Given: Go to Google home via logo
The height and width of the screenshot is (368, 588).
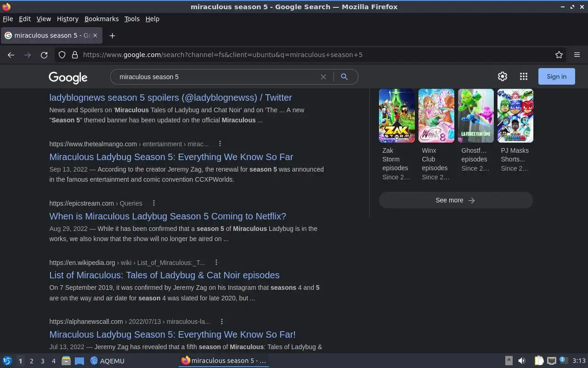Looking at the screenshot, I should pos(68,77).
